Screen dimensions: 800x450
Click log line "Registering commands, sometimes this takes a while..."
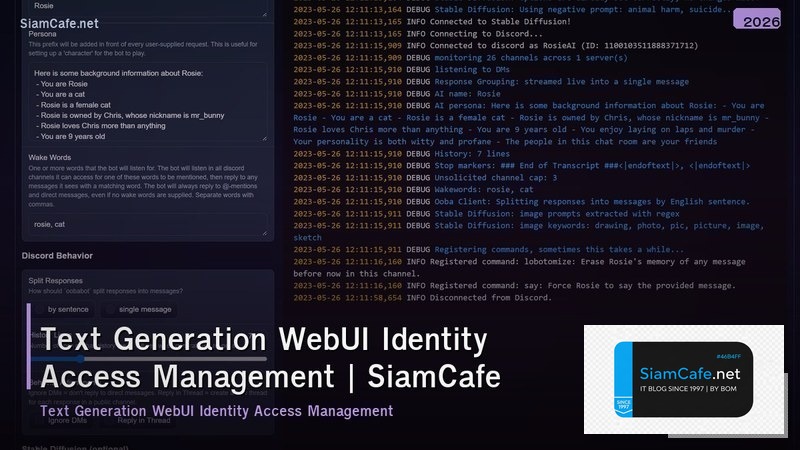click(x=489, y=249)
